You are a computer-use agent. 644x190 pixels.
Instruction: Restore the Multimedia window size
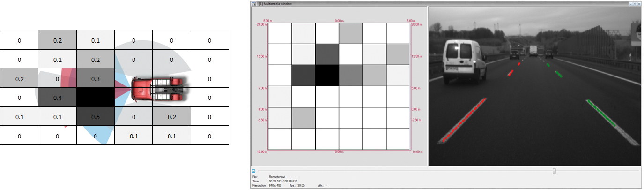point(636,3)
